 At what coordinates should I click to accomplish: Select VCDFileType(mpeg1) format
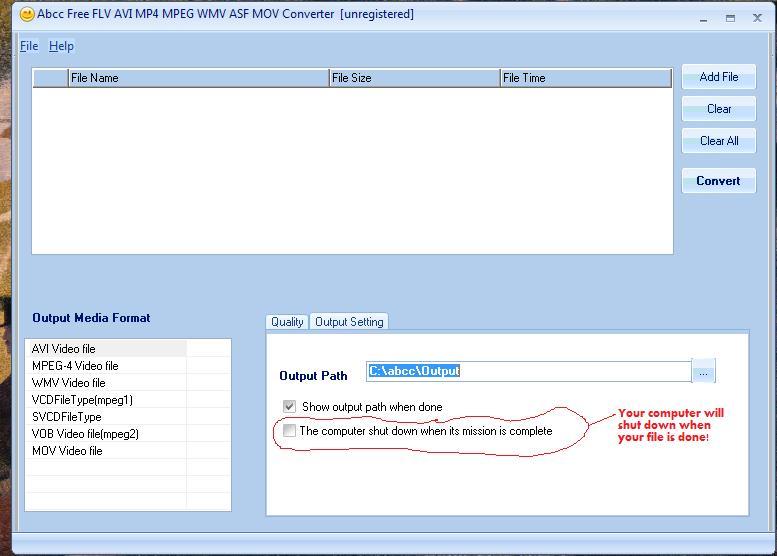128,400
